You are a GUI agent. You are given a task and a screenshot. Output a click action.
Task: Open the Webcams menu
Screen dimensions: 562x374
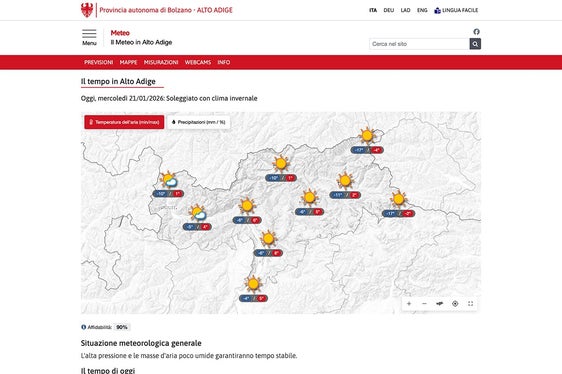[198, 62]
